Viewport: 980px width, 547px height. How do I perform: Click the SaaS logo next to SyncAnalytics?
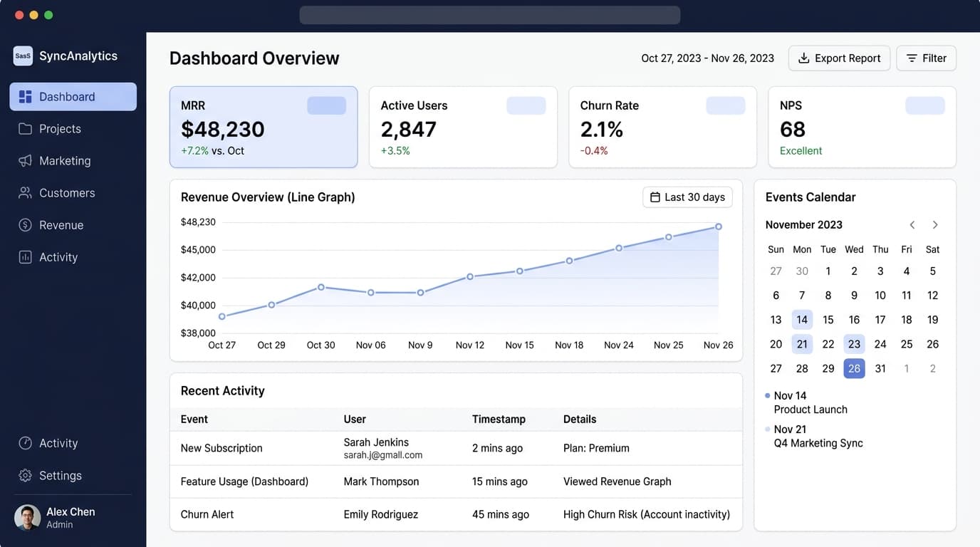pos(23,56)
